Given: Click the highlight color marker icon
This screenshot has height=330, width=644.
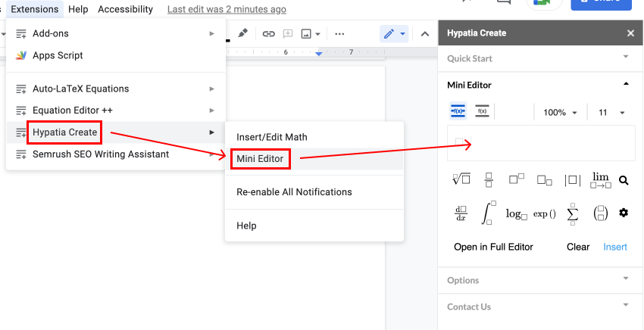Looking at the screenshot, I should [x=242, y=33].
